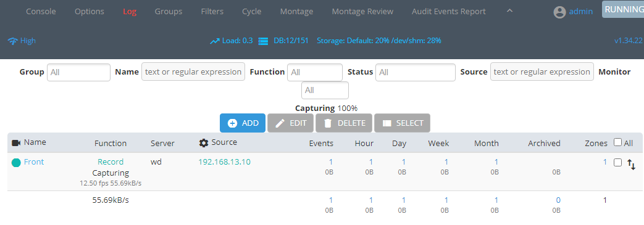This screenshot has height=225, width=644.
Task: Open the Function filter dropdown
Action: 315,72
